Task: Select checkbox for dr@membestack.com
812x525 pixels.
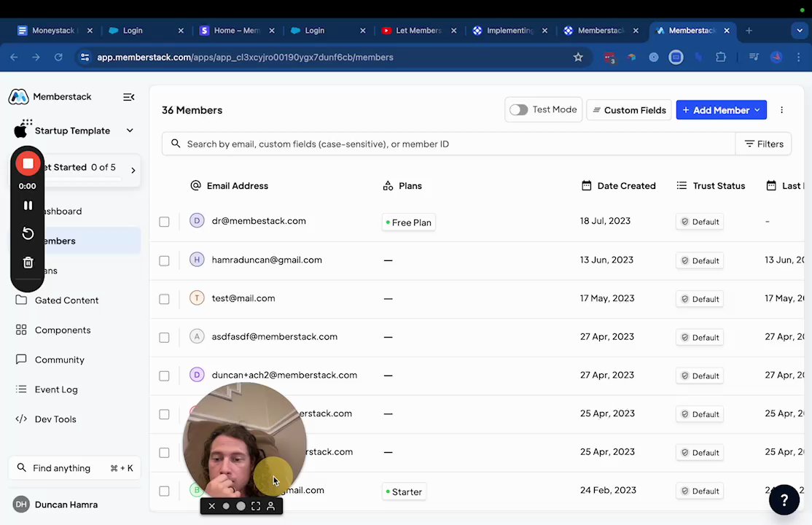Action: pos(164,222)
